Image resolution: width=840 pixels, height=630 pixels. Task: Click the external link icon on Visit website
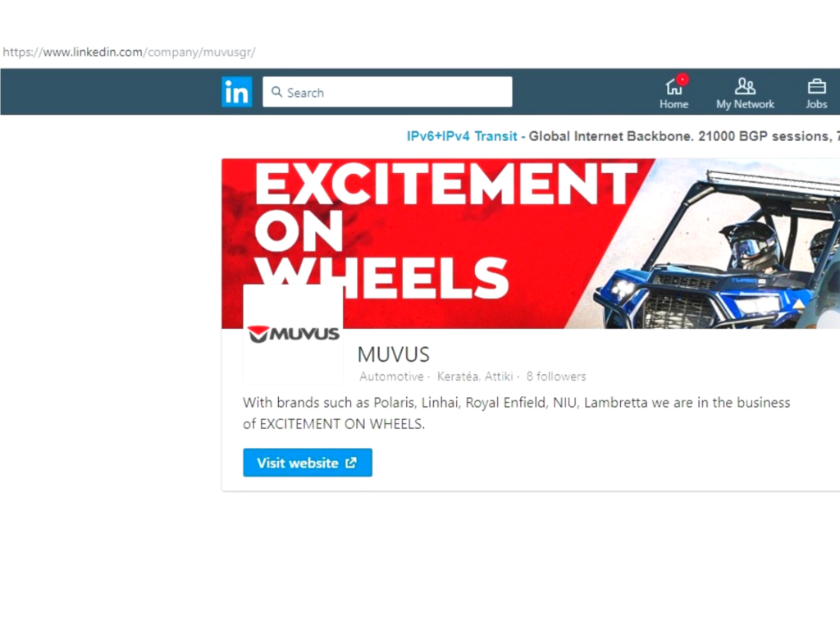[x=351, y=463]
